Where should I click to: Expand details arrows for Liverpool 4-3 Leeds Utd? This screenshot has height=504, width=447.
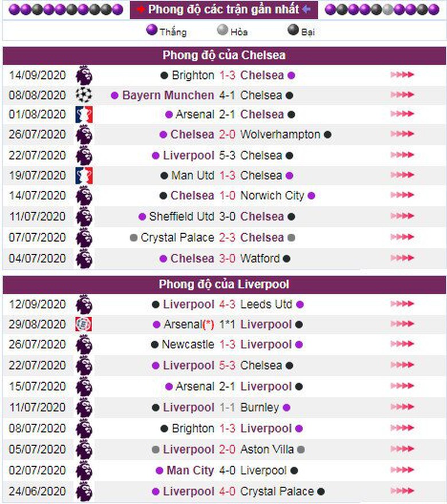[402, 304]
